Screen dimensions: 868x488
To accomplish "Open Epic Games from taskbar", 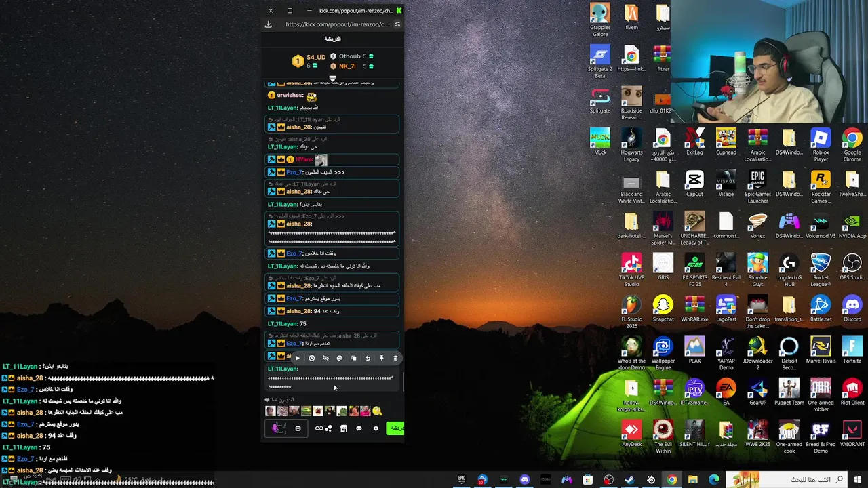I will (461, 480).
